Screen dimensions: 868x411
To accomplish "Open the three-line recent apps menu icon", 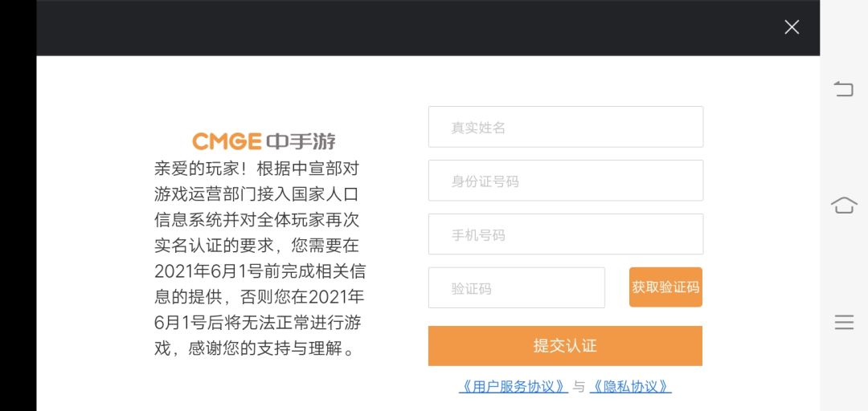I will pyautogui.click(x=844, y=322).
